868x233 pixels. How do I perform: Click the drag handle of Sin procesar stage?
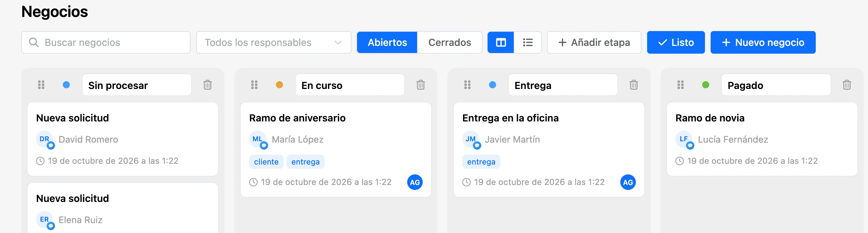41,85
